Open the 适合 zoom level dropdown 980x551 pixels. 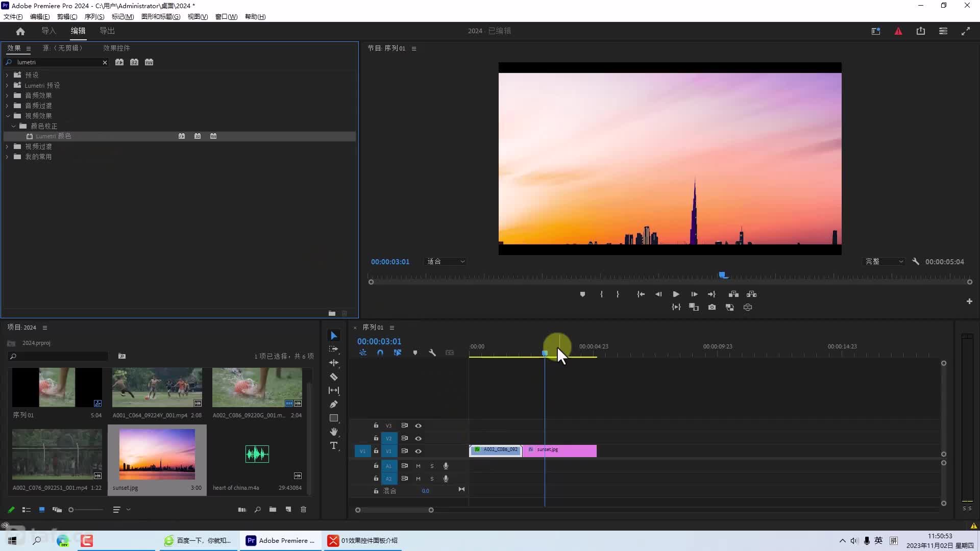[446, 261]
